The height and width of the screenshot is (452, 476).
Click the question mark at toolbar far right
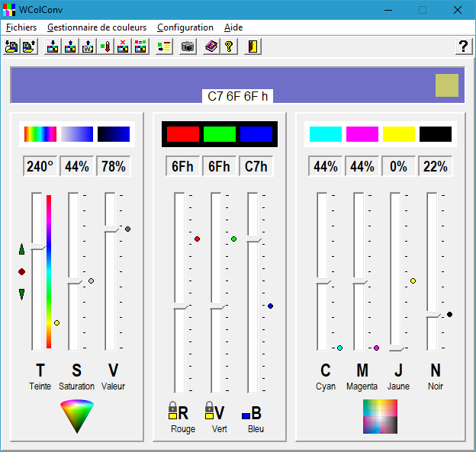[462, 46]
